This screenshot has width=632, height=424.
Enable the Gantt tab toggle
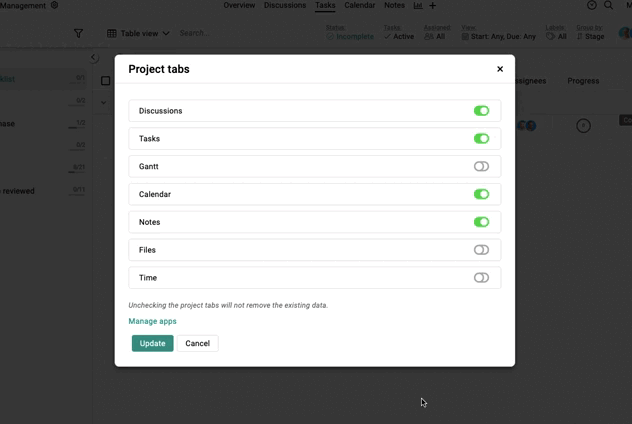click(481, 166)
